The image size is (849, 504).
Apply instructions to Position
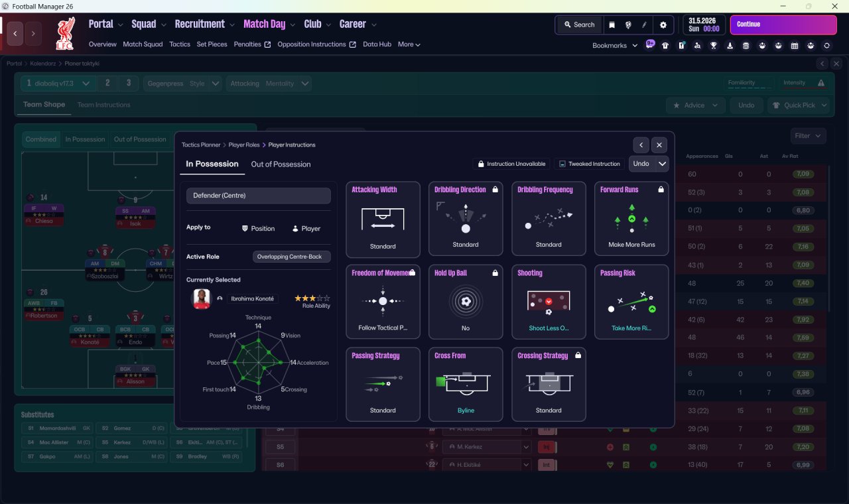click(258, 228)
